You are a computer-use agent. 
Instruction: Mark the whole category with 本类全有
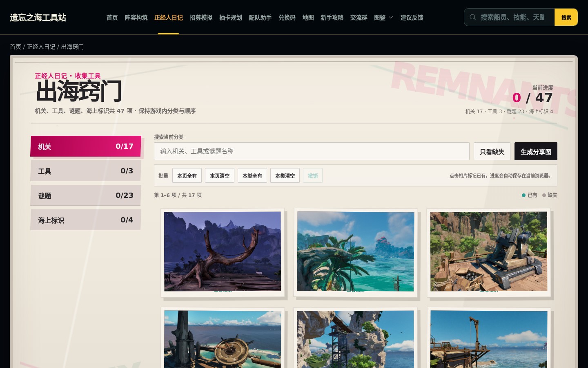[x=252, y=175]
